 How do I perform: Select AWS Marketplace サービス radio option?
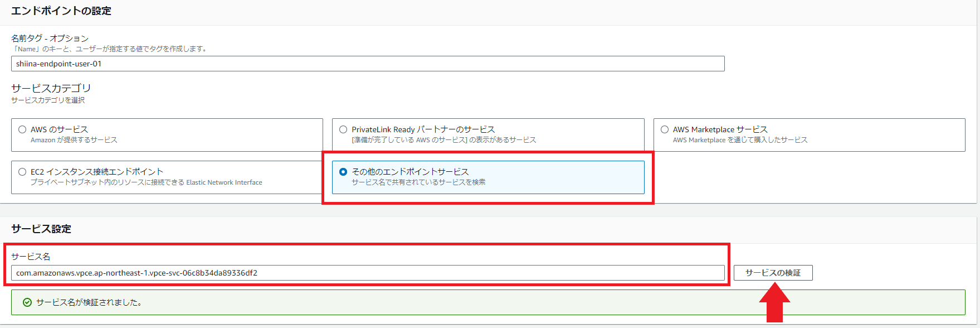pyautogui.click(x=665, y=129)
